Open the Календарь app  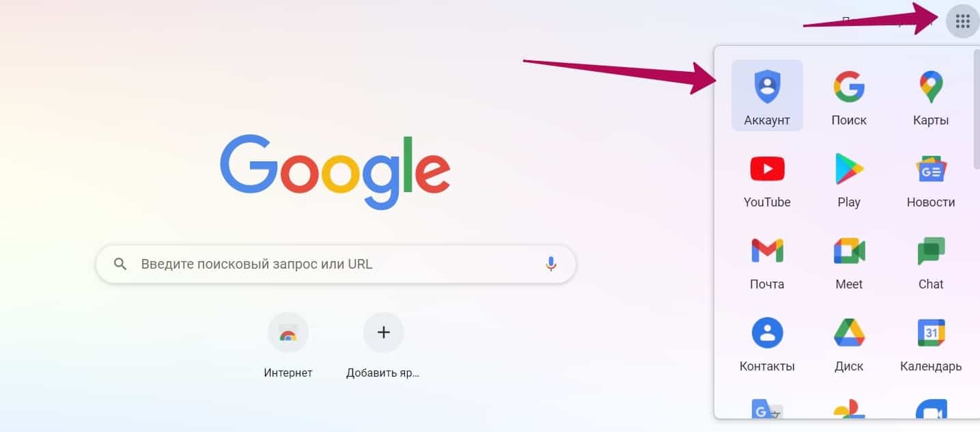click(931, 341)
